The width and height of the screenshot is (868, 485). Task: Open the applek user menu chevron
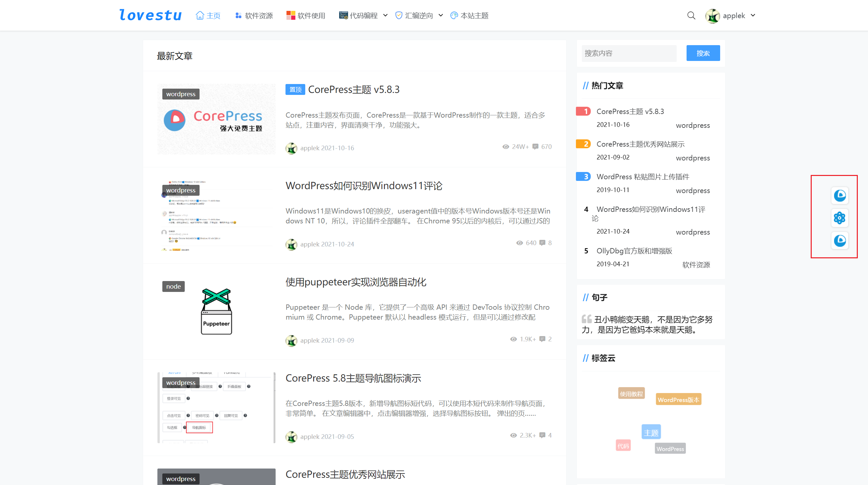tap(753, 15)
